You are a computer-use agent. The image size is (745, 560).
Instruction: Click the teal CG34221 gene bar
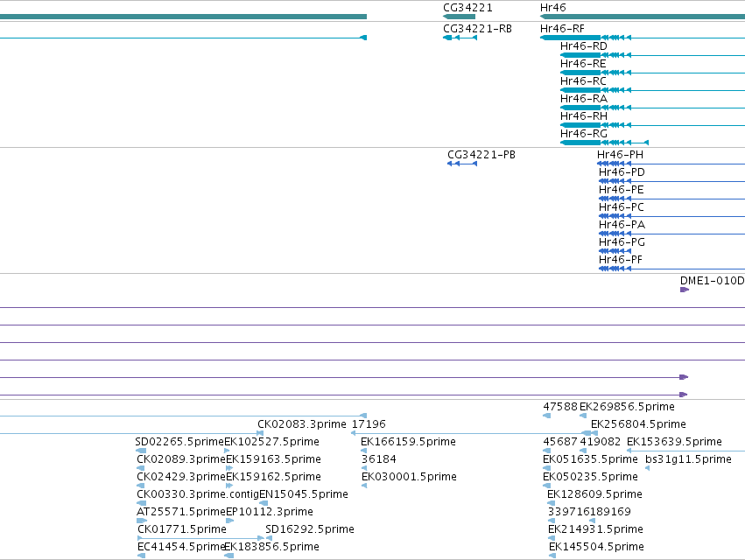click(x=459, y=17)
